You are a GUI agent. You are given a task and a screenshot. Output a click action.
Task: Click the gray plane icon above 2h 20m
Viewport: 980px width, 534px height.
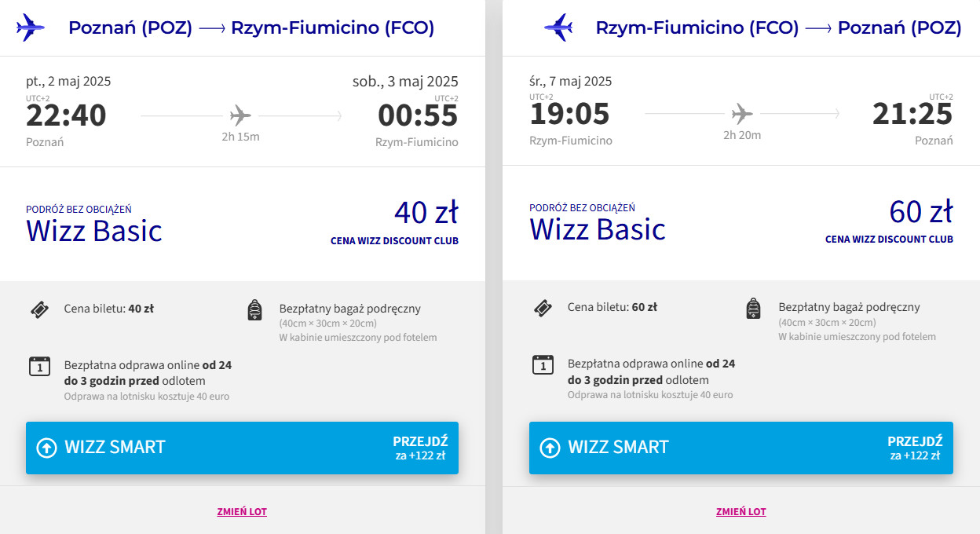point(741,115)
